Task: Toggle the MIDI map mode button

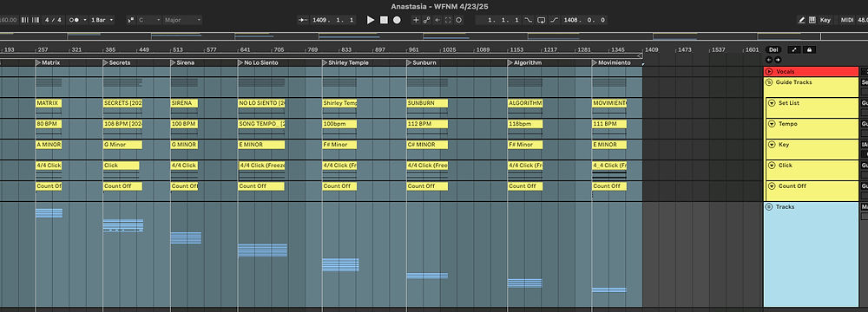Action: 847,20
